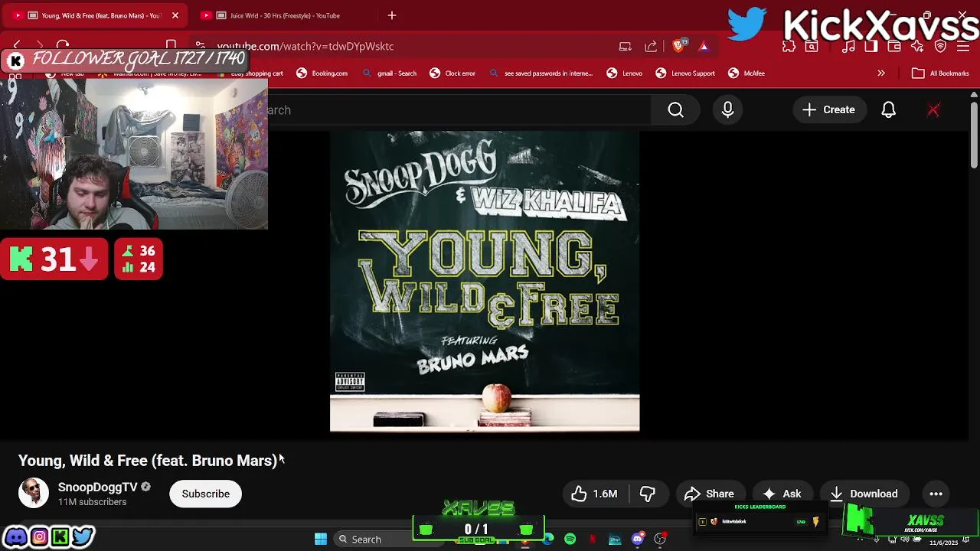Click the bookmark this page icon

point(171,46)
